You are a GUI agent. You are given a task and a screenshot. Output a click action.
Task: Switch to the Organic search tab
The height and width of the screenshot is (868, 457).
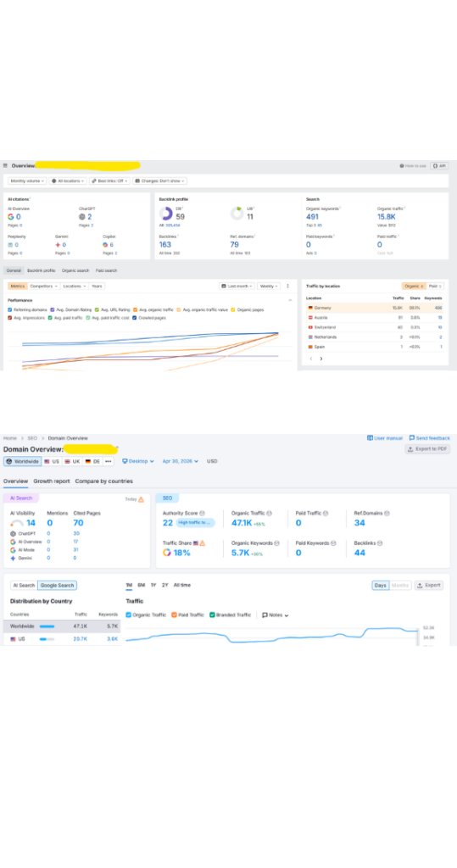click(x=75, y=270)
